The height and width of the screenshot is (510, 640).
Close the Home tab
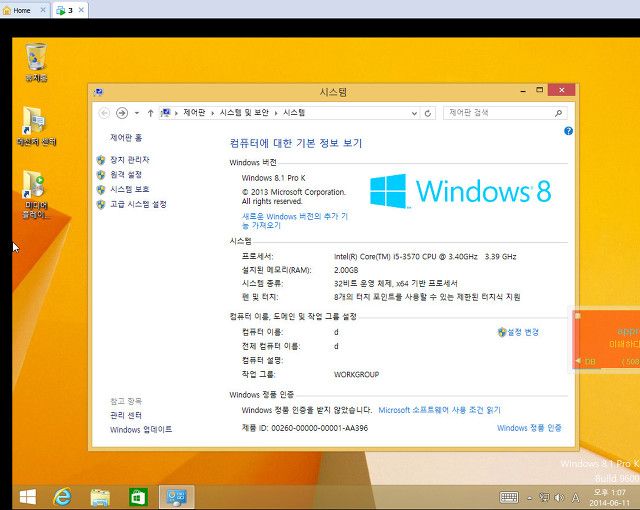(x=43, y=10)
